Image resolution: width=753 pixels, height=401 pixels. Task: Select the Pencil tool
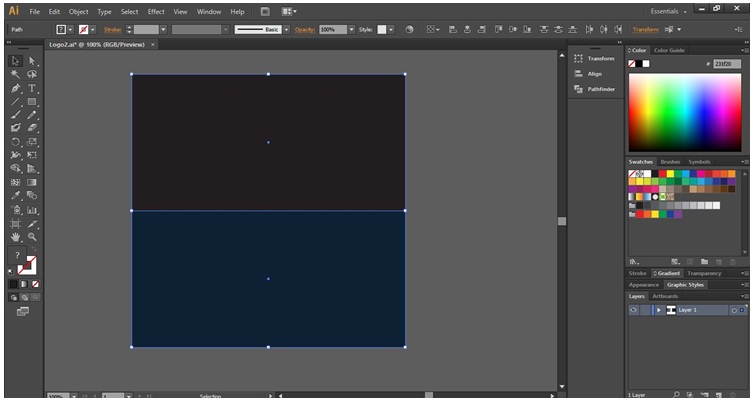pos(32,115)
